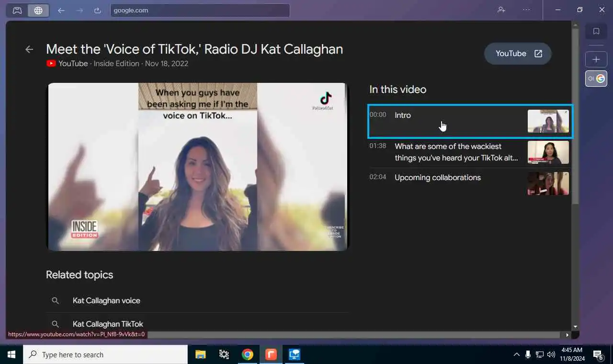
Task: Click the microphone tray icon
Action: [528, 354]
